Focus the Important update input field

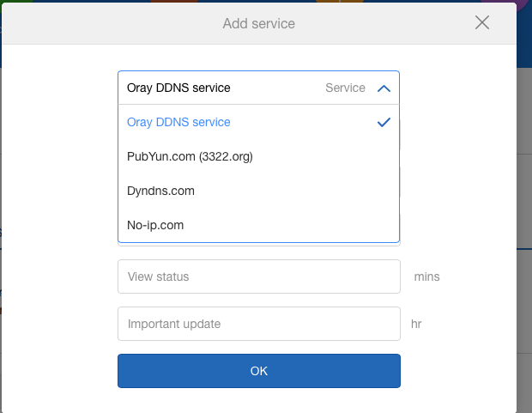pyautogui.click(x=258, y=324)
